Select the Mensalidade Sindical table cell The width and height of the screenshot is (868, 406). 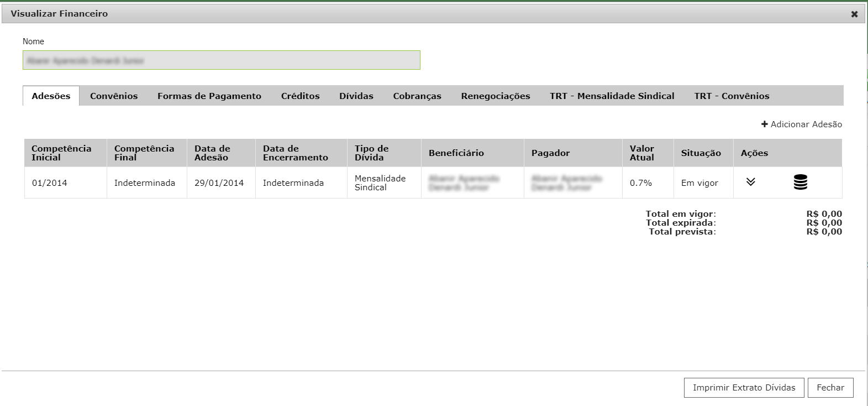coord(380,183)
